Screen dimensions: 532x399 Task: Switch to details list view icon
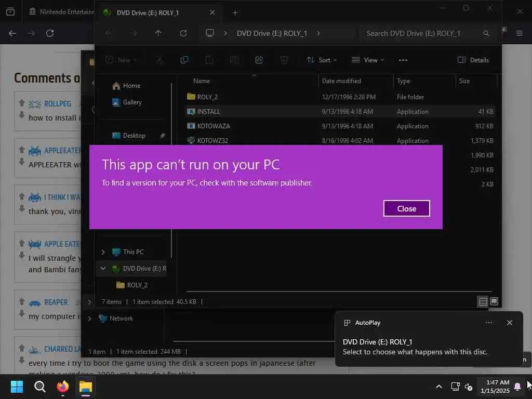point(483,301)
